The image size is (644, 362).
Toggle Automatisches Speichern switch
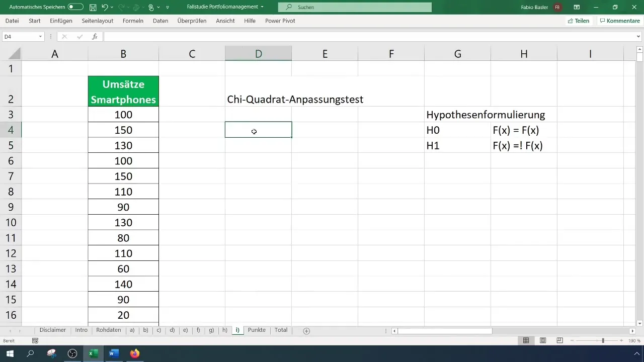click(x=75, y=7)
